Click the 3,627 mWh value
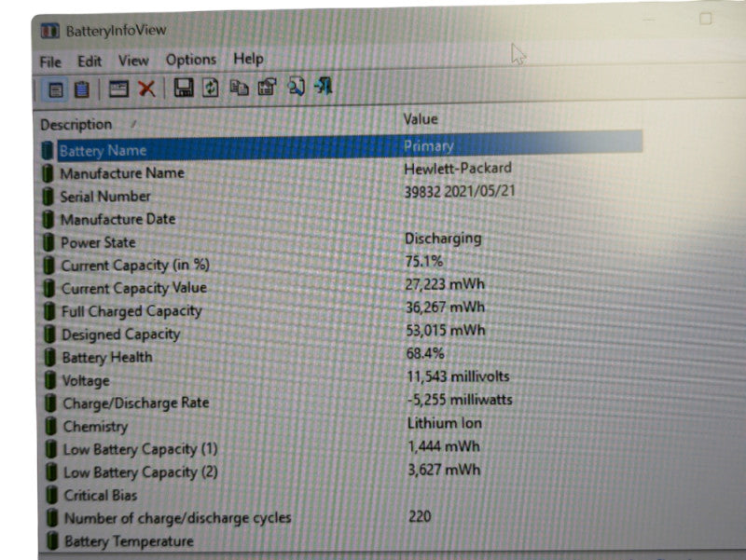 (445, 471)
